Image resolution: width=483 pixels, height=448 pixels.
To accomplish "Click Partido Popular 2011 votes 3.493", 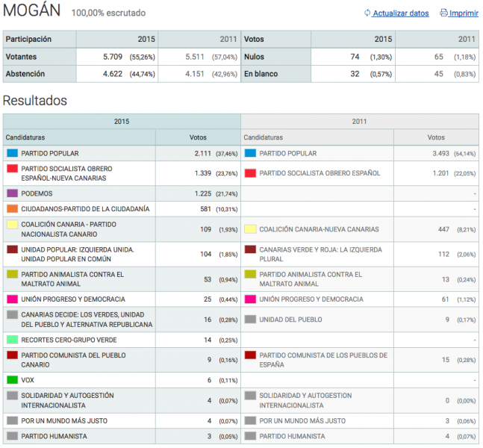I will (440, 154).
